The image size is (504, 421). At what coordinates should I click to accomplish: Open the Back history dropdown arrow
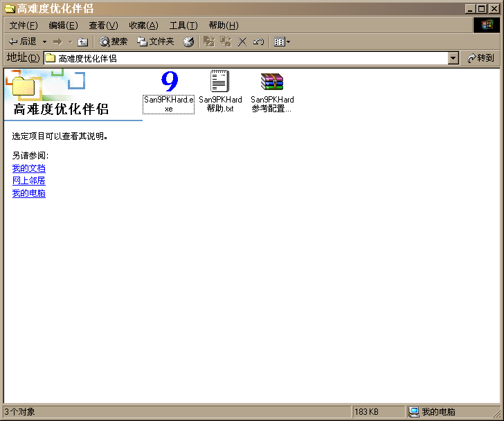tap(45, 42)
